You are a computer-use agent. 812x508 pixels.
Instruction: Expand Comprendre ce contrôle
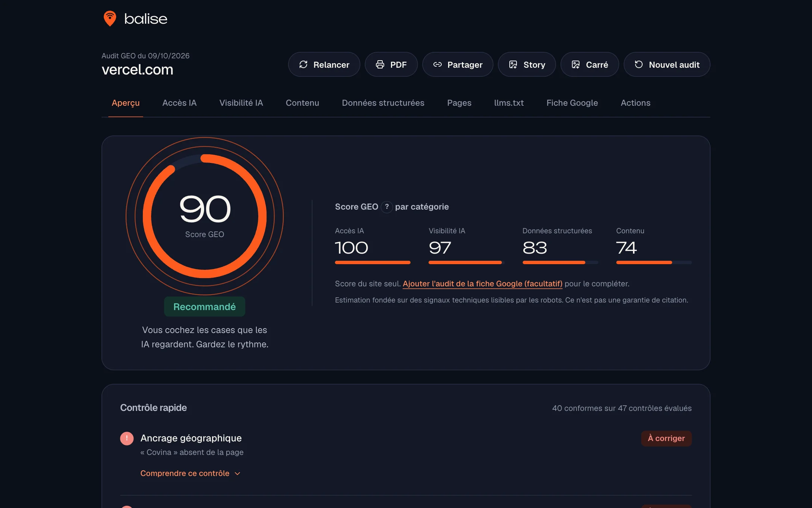click(190, 473)
